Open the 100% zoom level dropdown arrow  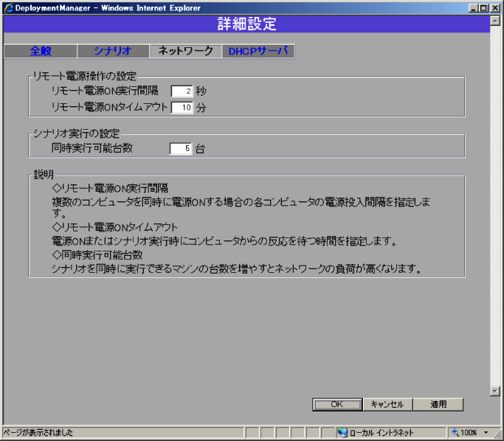point(486,433)
